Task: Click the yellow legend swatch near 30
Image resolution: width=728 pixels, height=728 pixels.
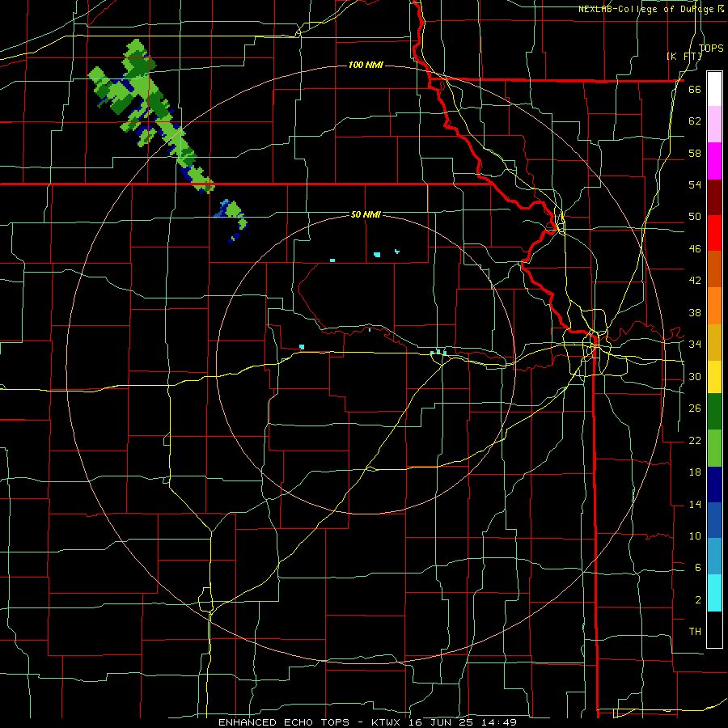Action: tap(714, 377)
